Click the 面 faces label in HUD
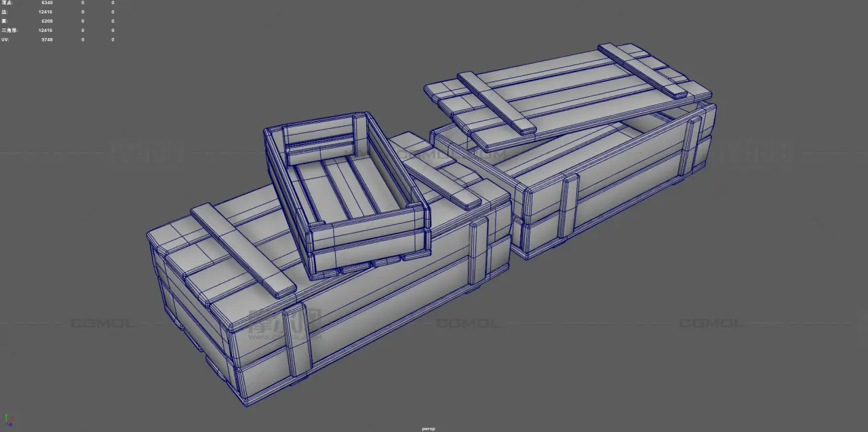 [x=5, y=21]
